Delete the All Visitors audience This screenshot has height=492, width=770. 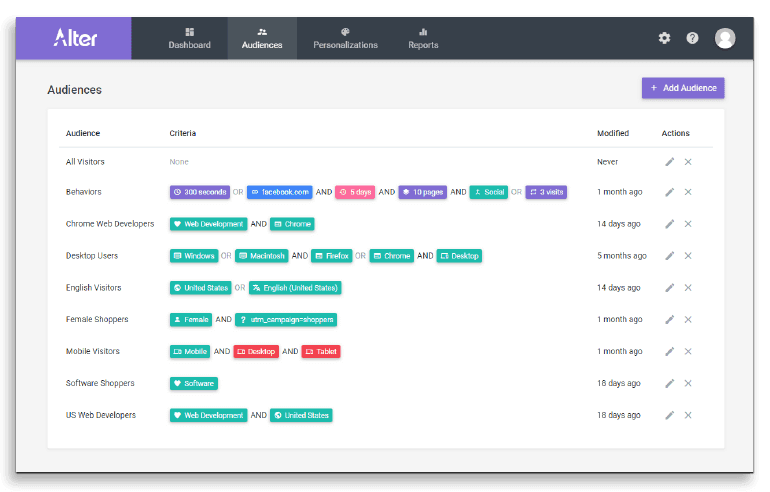tap(688, 161)
